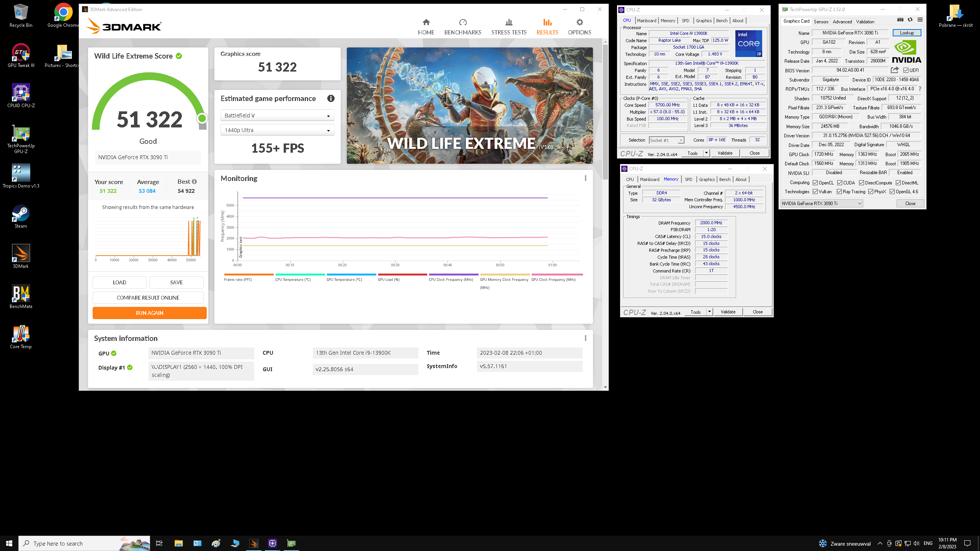Click the Bus Interface question mark in GPU-Z

tap(920, 89)
